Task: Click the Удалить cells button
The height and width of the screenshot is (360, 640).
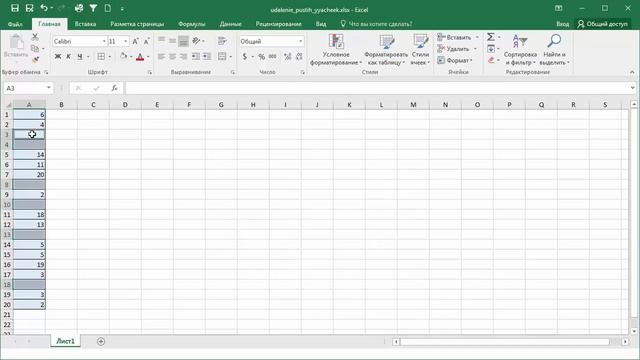Action: coord(457,49)
